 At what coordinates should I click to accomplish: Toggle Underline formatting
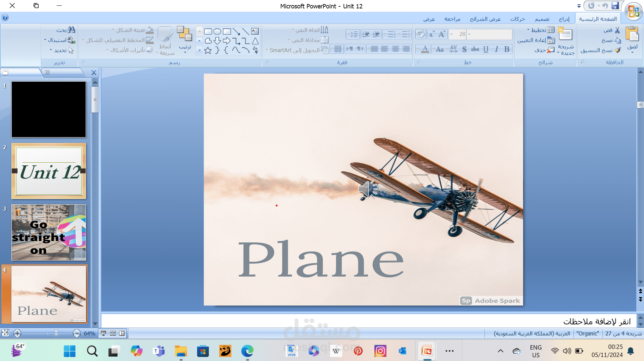[486, 49]
